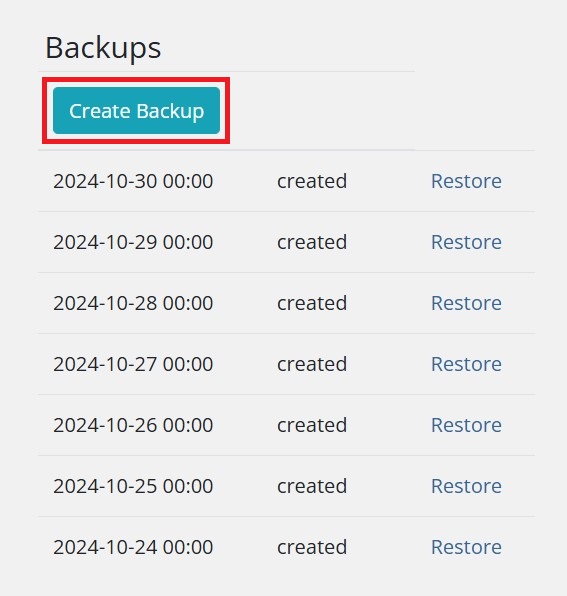Click created status of 2024-10-28 backup
Image resolution: width=567 pixels, height=596 pixels.
coord(312,303)
